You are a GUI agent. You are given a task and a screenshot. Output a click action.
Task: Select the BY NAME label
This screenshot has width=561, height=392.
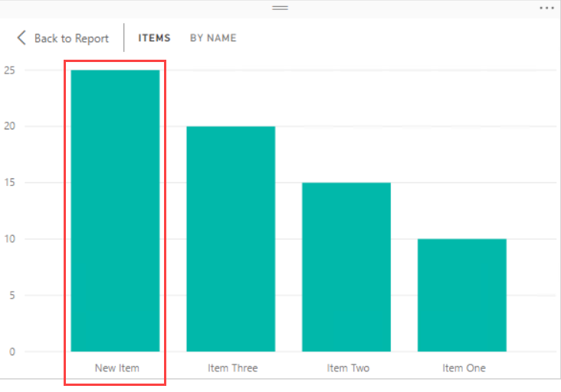pos(213,38)
